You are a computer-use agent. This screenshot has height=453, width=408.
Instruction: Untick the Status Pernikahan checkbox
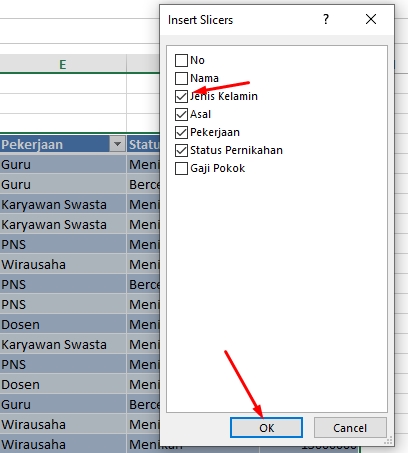(x=181, y=151)
